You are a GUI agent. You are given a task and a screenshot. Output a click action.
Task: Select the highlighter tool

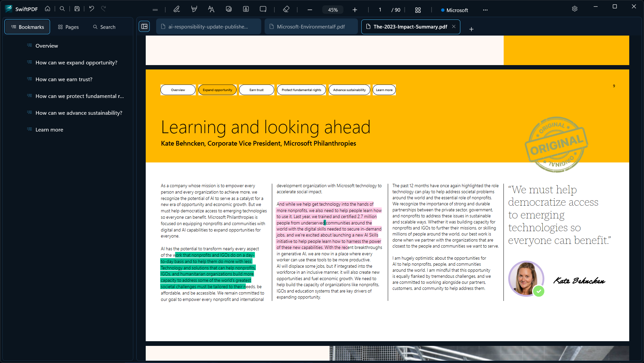pyautogui.click(x=194, y=9)
